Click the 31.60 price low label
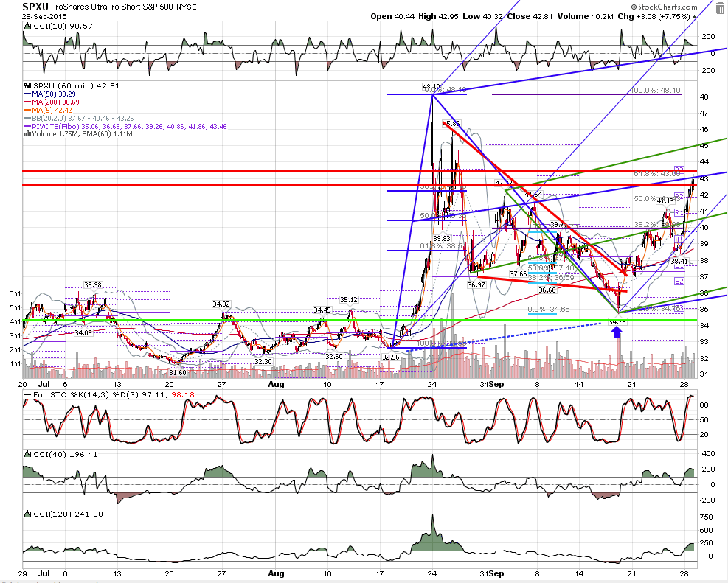728x583 pixels. (x=177, y=372)
